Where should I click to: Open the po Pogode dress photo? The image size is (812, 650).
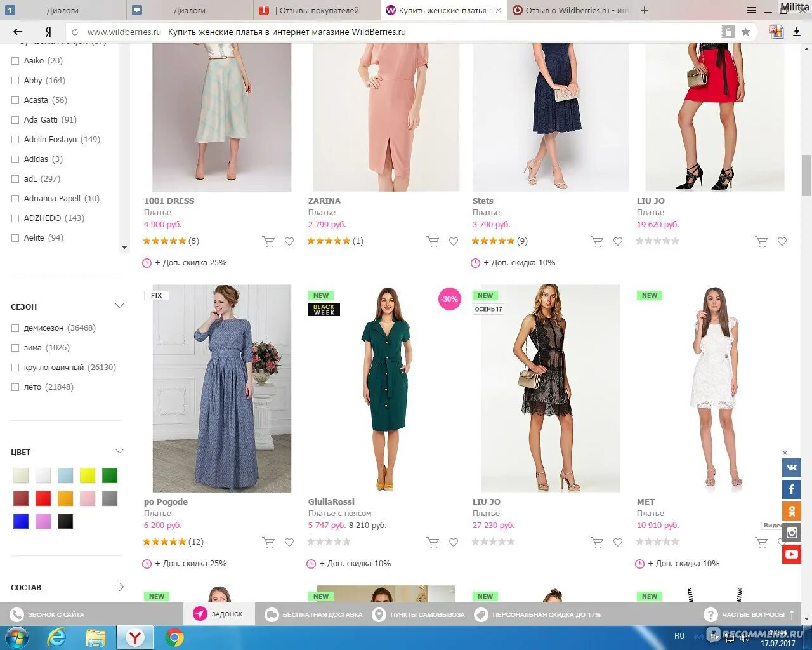[222, 388]
